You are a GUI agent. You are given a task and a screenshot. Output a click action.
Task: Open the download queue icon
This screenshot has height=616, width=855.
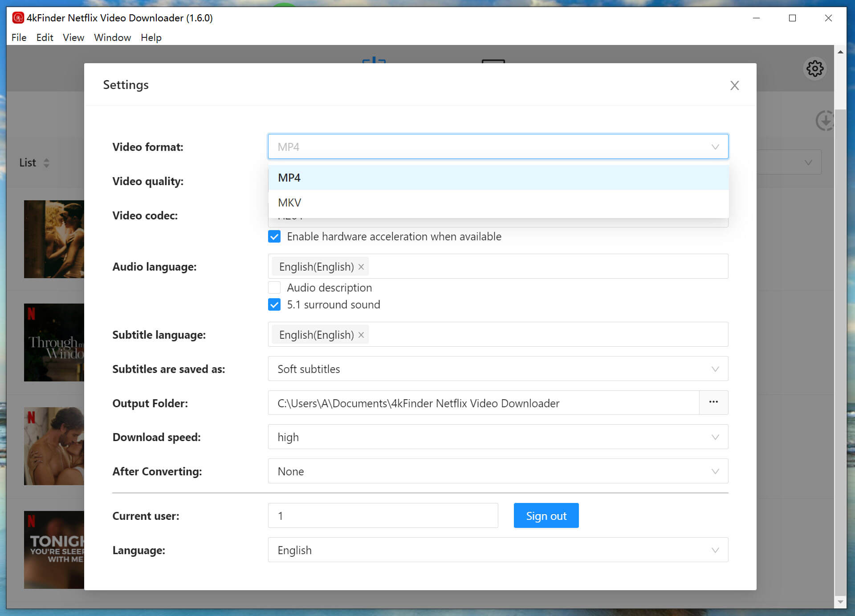point(824,121)
